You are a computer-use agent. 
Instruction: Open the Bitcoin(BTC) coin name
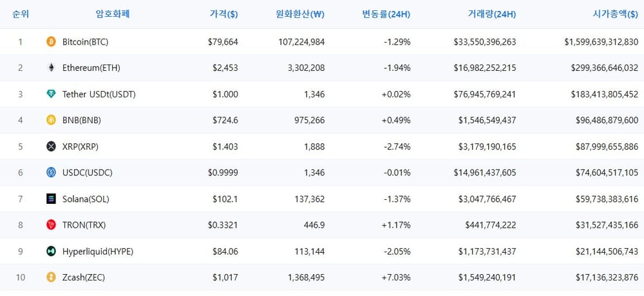[86, 42]
